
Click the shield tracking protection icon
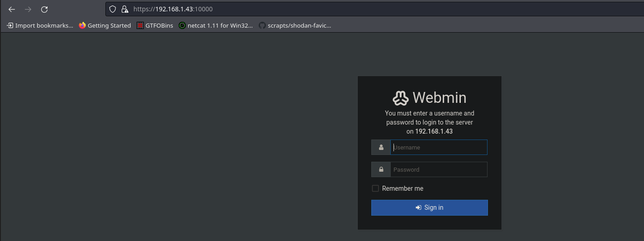pos(113,9)
